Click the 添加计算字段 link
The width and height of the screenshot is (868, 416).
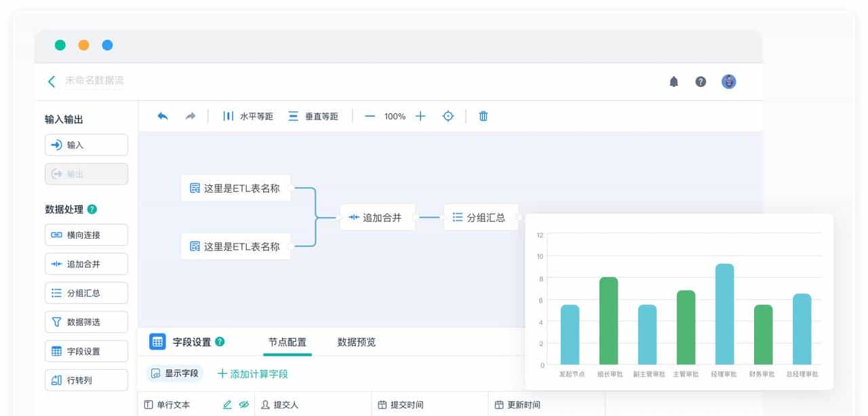click(252, 374)
